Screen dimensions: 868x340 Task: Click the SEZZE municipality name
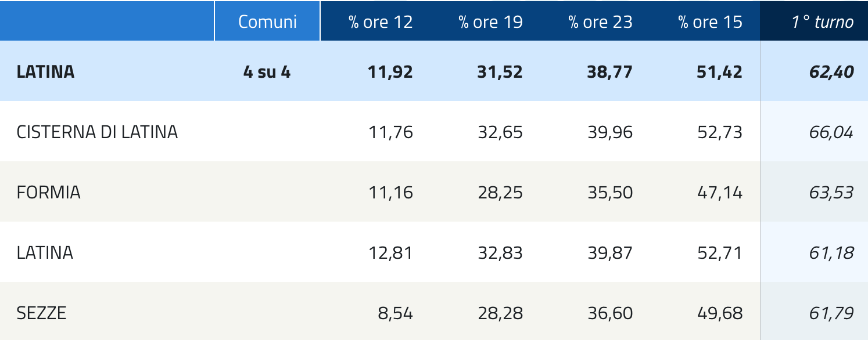pyautogui.click(x=42, y=313)
